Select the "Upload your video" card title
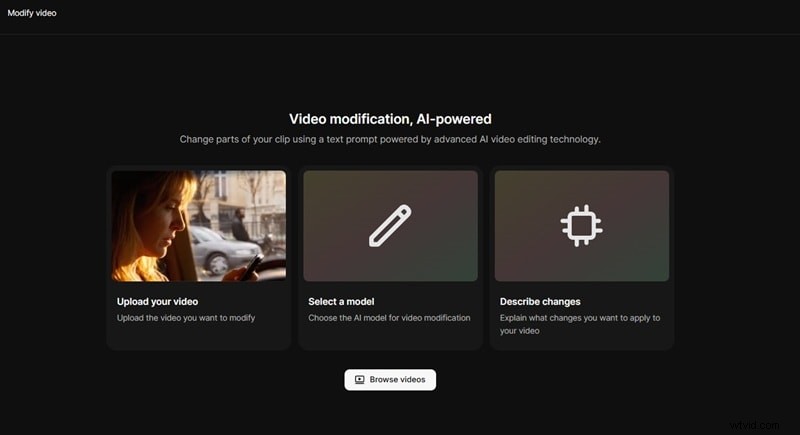 tap(157, 301)
